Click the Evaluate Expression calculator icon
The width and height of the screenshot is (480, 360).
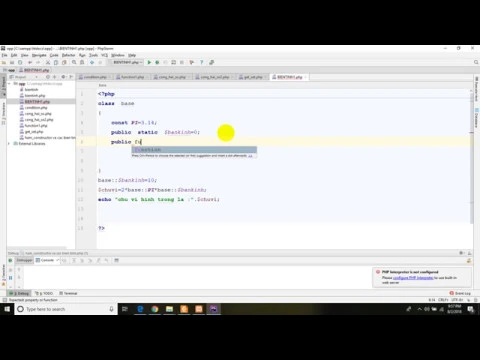116,260
